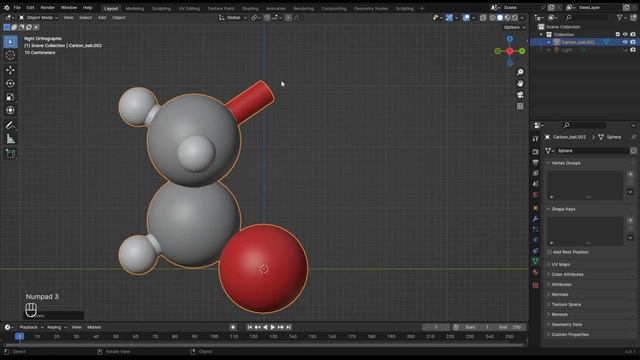
Task: Open Global transform orientation dropdown
Action: coord(233,18)
